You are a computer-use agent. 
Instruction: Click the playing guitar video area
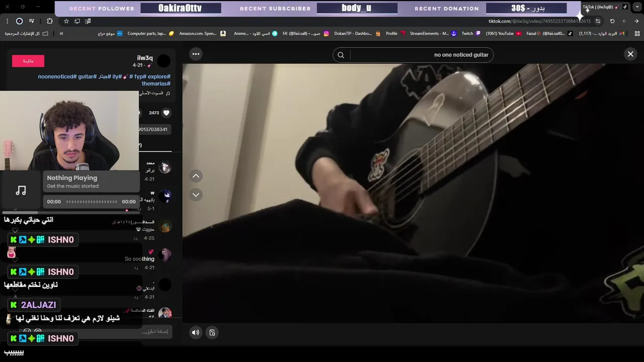(x=413, y=193)
